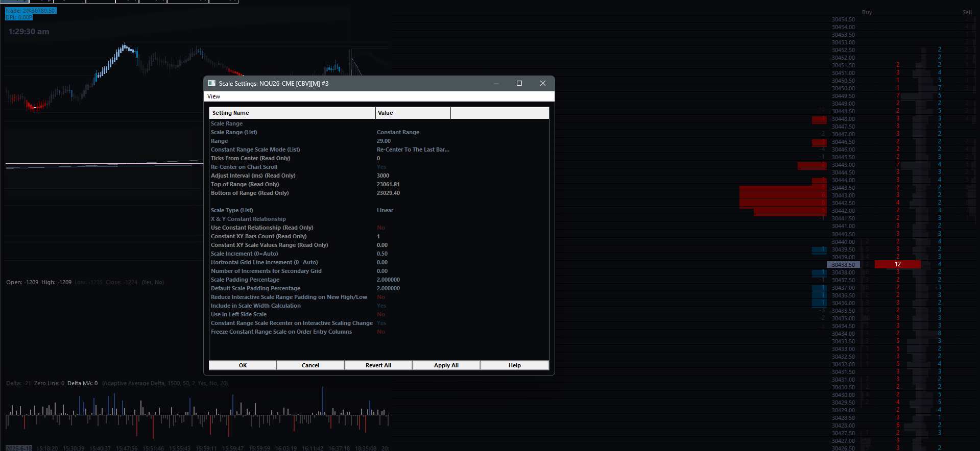Toggle Freeze Constant Range Scale on Order Entry
Screen dimensions: 980x451
pos(381,332)
